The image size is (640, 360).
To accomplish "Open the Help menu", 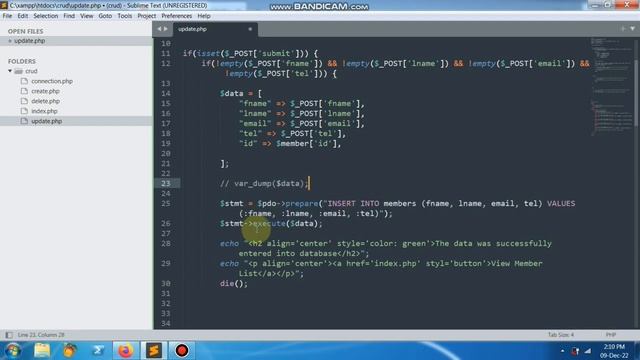I will pos(204,16).
